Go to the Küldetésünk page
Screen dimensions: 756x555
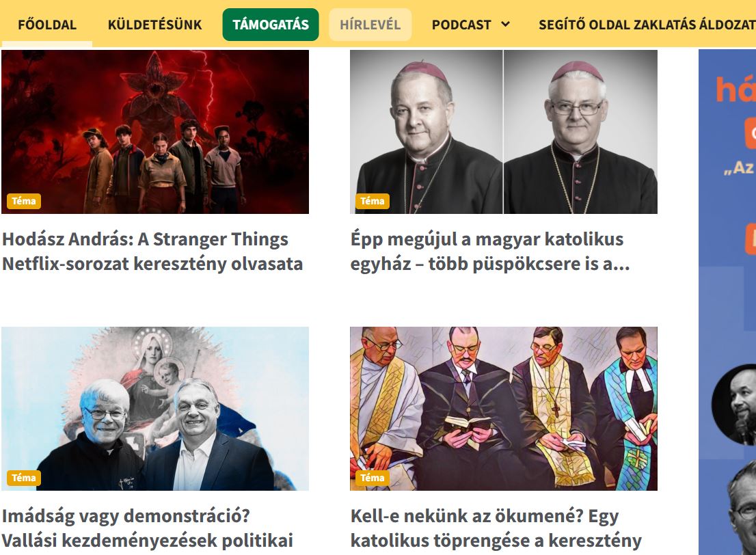[x=154, y=25]
